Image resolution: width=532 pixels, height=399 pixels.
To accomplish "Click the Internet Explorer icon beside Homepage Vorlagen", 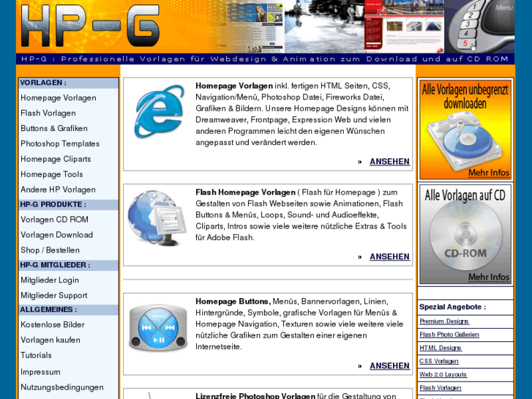I will pyautogui.click(x=160, y=111).
